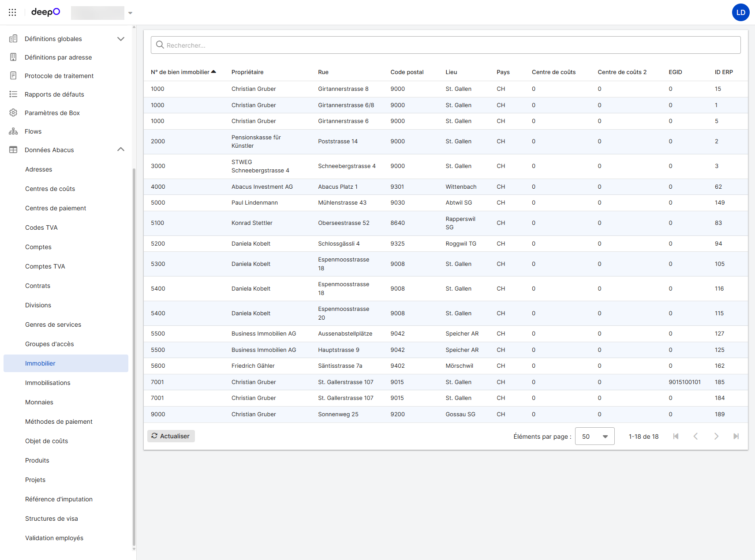Go to the last page of results
The width and height of the screenshot is (755, 560).
coord(736,436)
